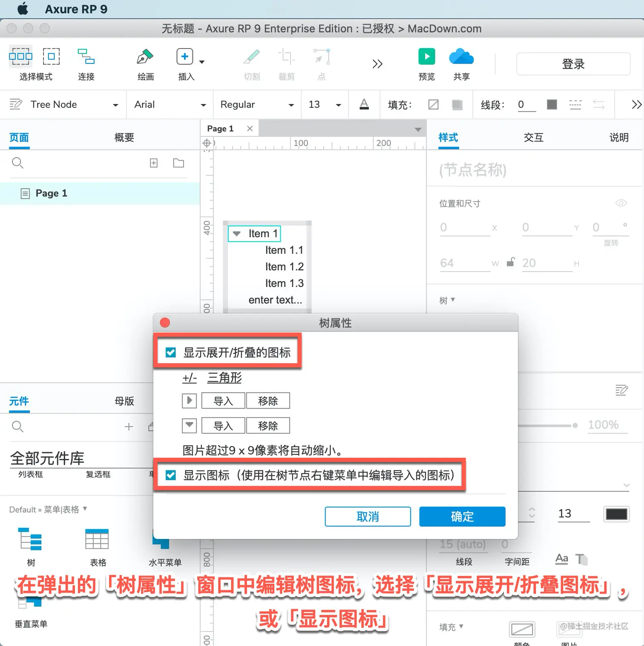Open the canvas tab list dropdown arrow
The image size is (644, 646).
point(418,129)
